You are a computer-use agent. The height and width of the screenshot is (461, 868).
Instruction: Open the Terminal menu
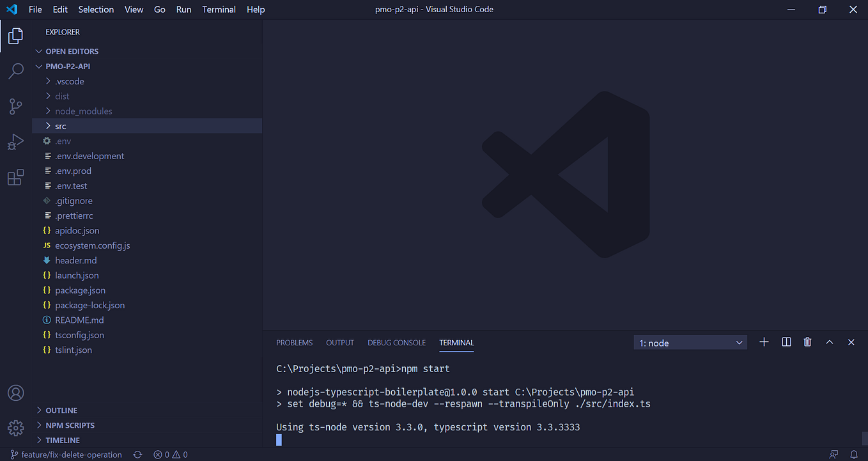pos(219,9)
